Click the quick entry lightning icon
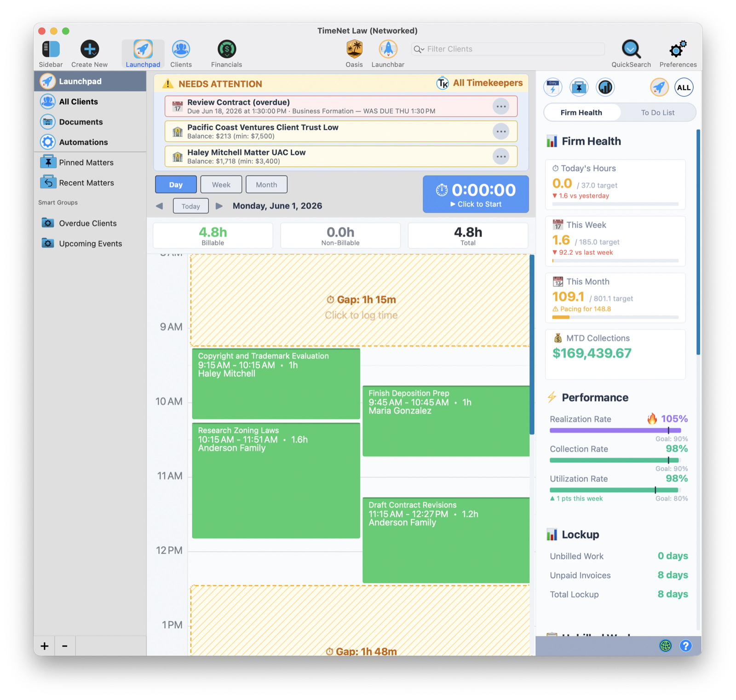736x700 pixels. pyautogui.click(x=552, y=87)
